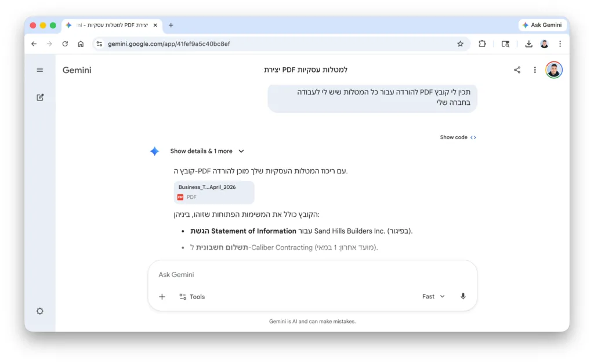Start voice input with the microphone icon

click(x=463, y=296)
